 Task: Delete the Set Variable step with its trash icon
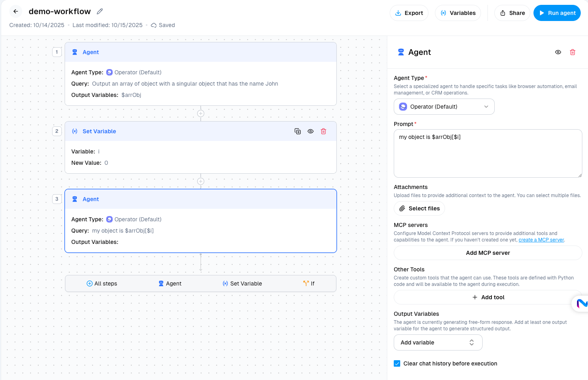pyautogui.click(x=323, y=131)
